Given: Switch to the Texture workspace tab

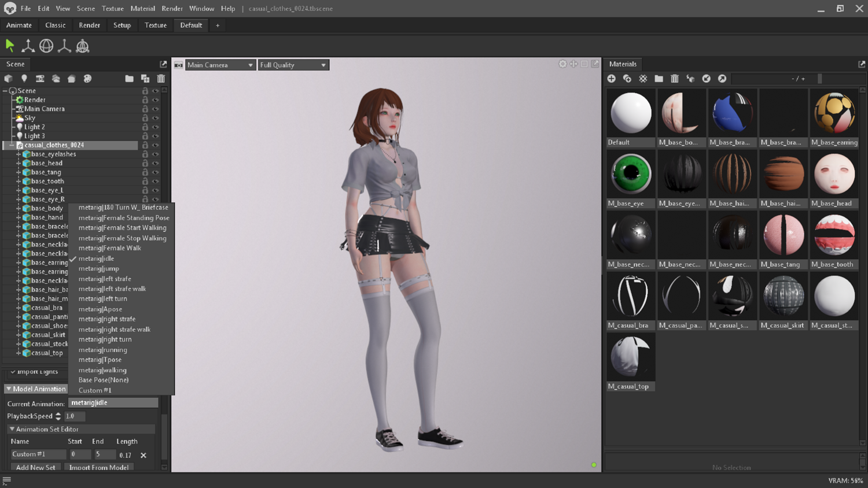Looking at the screenshot, I should (x=156, y=25).
